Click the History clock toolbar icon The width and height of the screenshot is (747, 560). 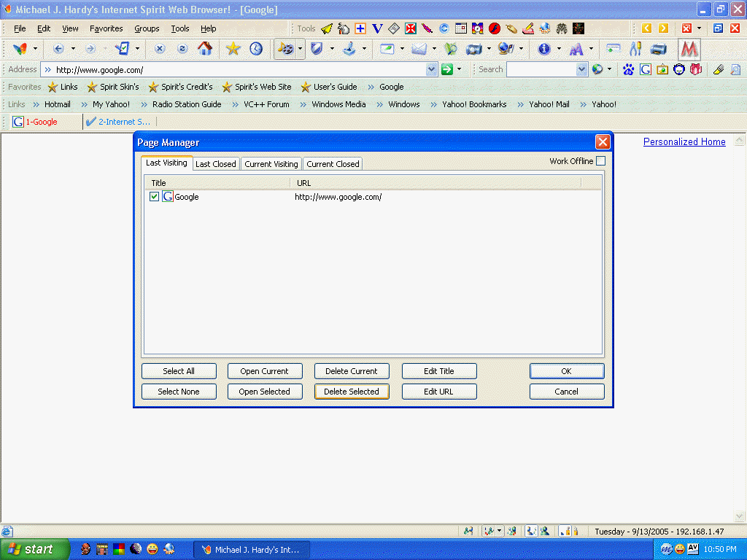pyautogui.click(x=255, y=49)
